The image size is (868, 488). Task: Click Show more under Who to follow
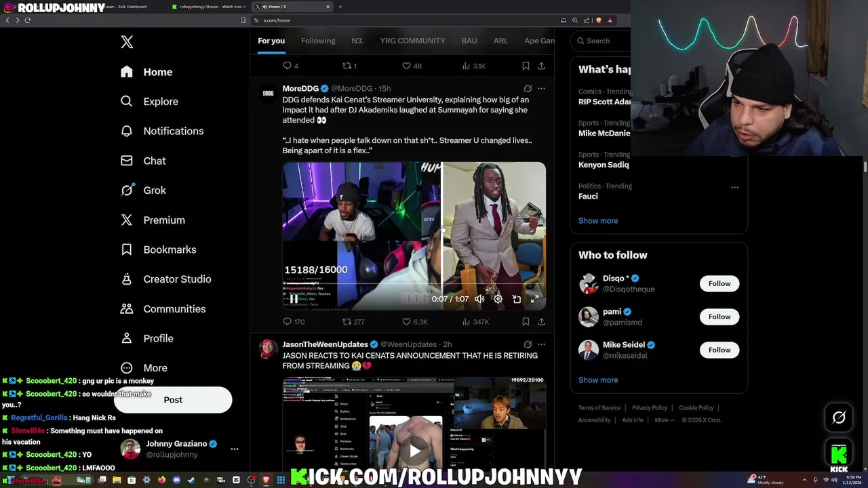coord(598,380)
